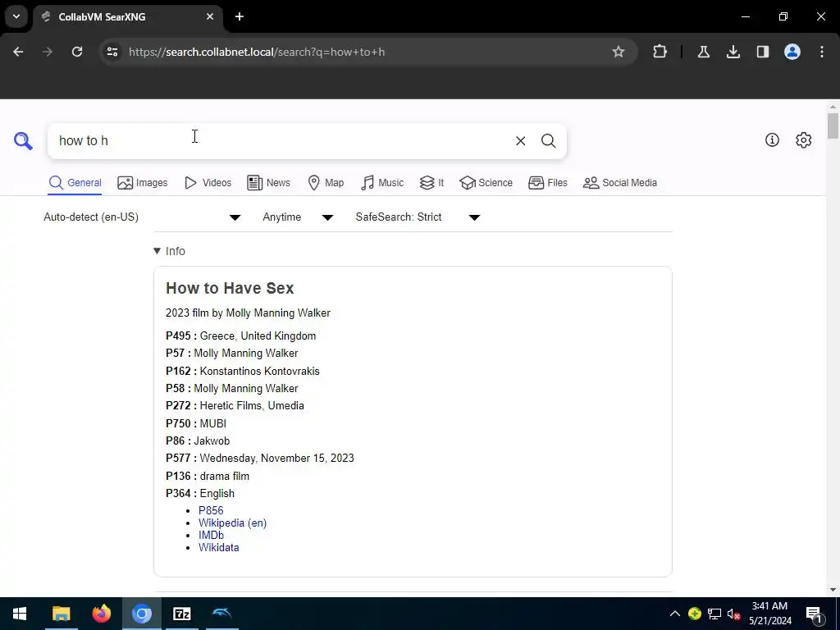
Task: Collapse the Info section
Action: tap(169, 251)
